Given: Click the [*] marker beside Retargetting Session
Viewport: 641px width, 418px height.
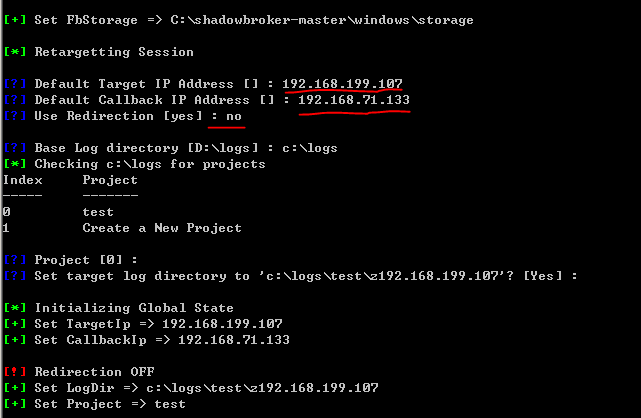Looking at the screenshot, I should [15, 51].
